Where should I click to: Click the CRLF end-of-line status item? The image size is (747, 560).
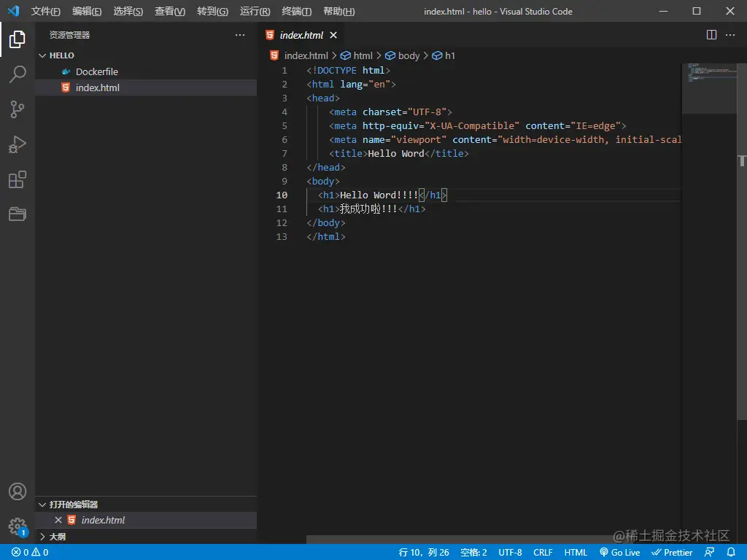(543, 553)
